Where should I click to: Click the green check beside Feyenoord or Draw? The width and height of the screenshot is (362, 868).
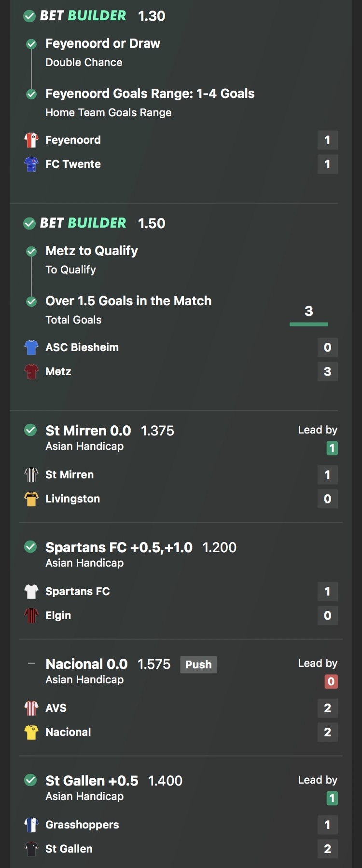pos(31,44)
